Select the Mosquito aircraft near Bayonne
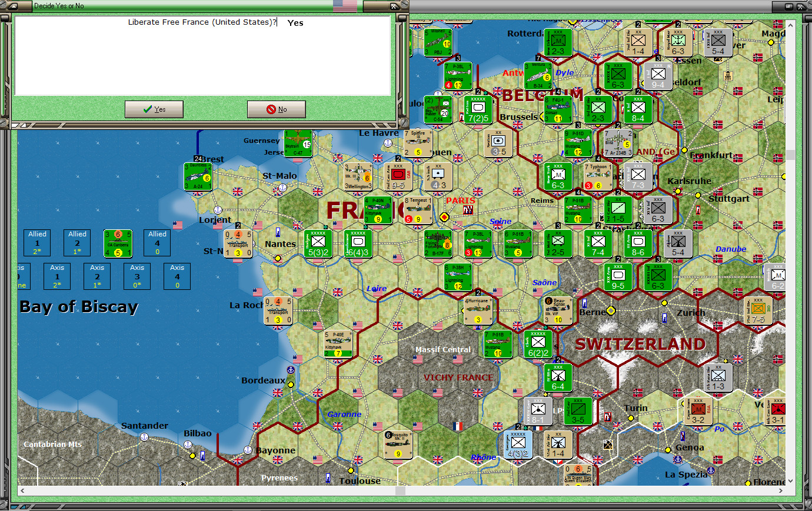Viewport: 812px width, 511px height. click(x=398, y=445)
